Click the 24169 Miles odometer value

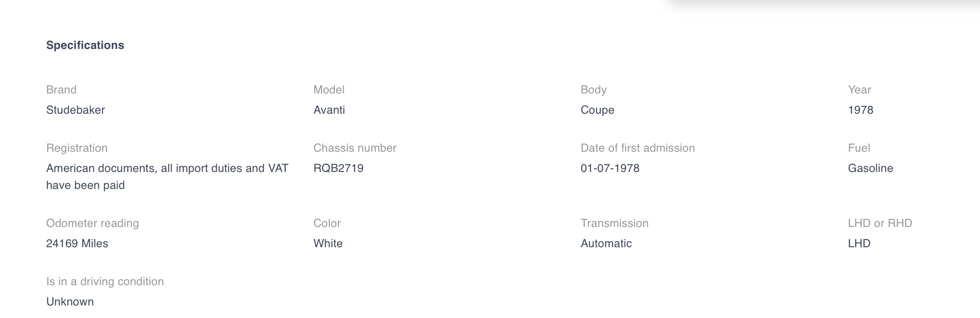coord(77,244)
